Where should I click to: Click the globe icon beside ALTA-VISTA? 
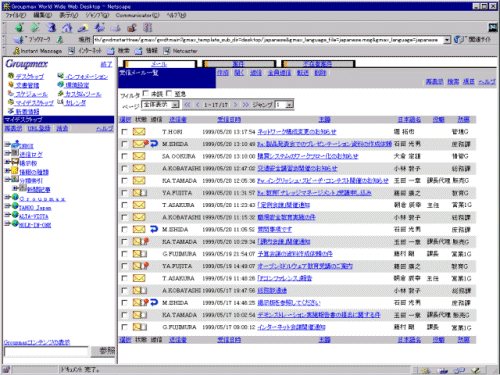[x=15, y=215]
